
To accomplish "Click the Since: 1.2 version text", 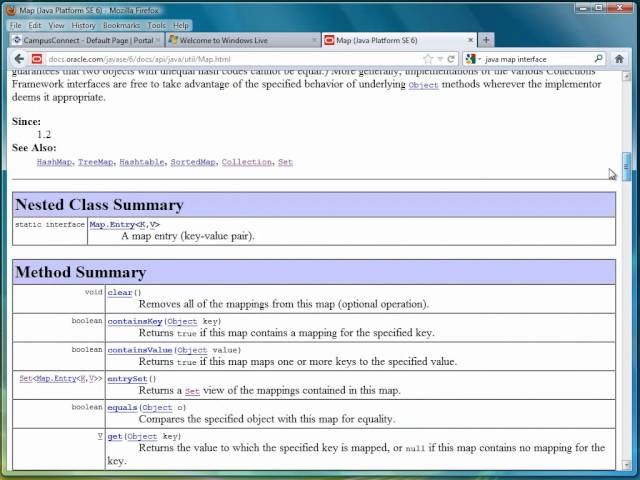I will click(44, 134).
